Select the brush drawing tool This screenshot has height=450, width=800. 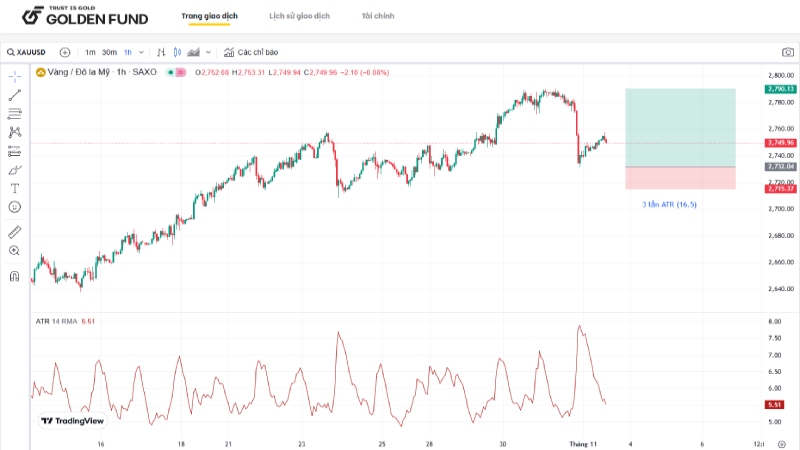(x=14, y=169)
